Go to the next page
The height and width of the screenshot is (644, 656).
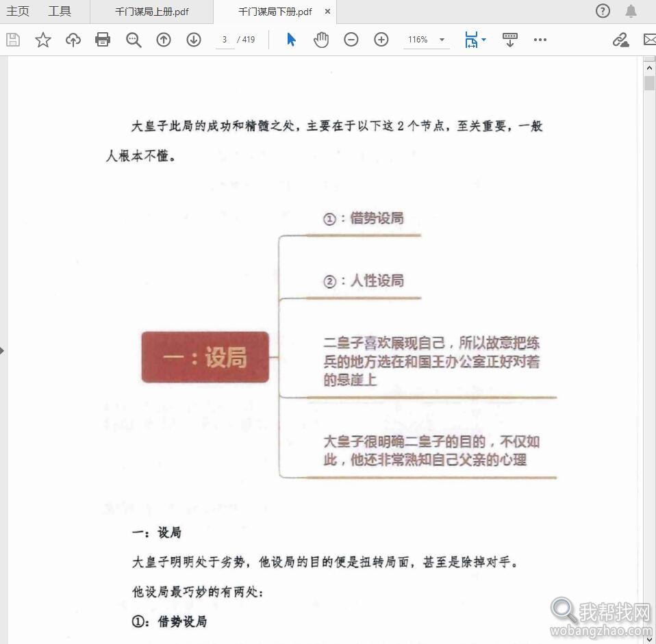pos(194,40)
